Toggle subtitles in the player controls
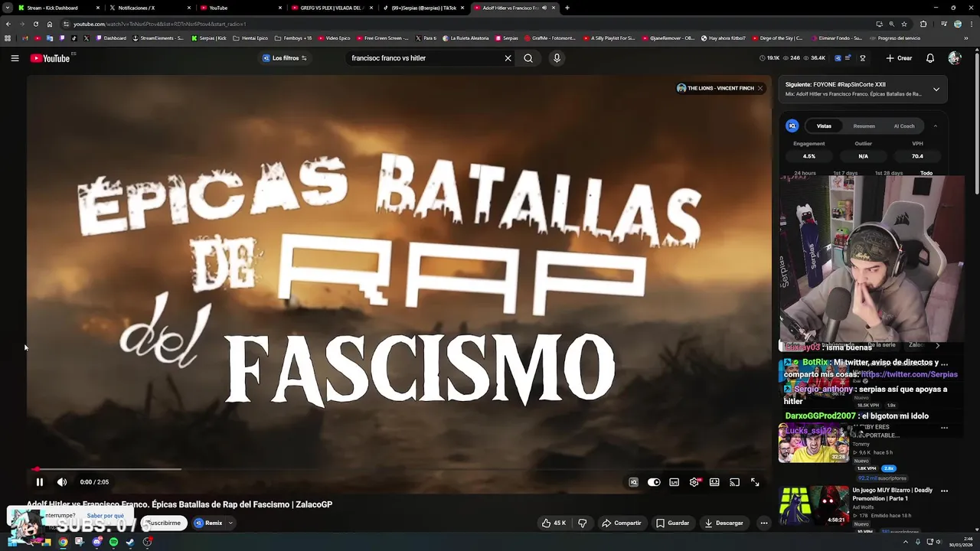The height and width of the screenshot is (551, 980). pyautogui.click(x=674, y=482)
